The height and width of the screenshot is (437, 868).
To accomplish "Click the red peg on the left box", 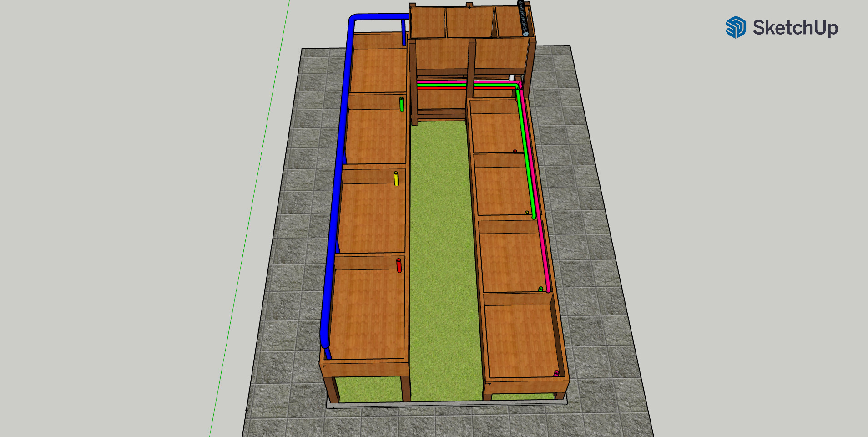I will coord(399,265).
